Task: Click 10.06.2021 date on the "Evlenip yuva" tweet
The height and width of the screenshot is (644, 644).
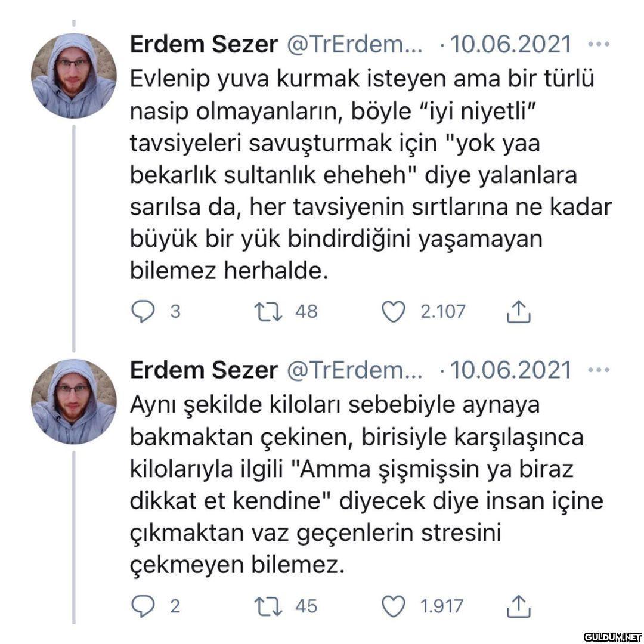Action: 510,45
